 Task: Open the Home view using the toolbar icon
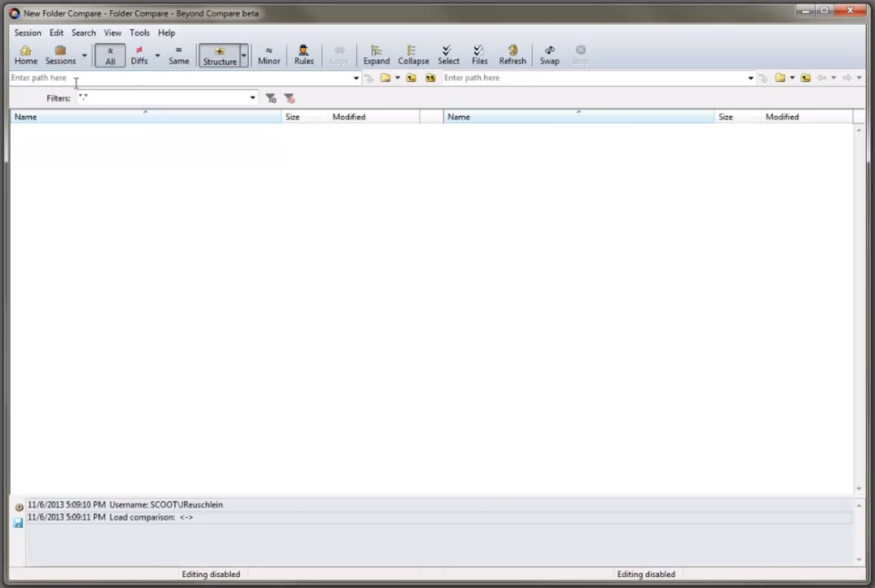point(26,53)
